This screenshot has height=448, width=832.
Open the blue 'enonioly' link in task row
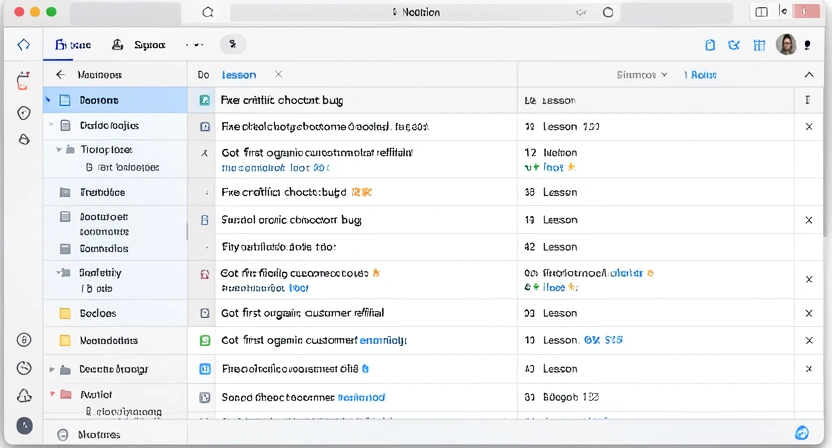pos(383,340)
